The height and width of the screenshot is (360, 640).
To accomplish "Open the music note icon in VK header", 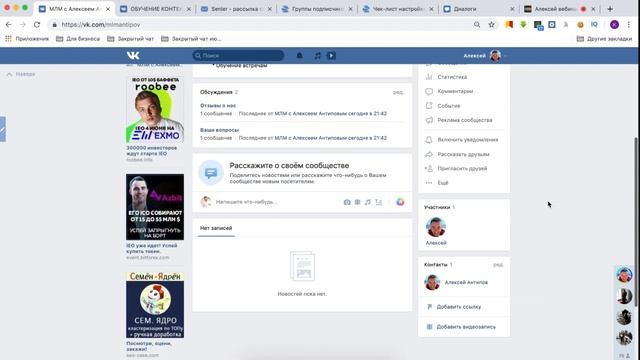I will coord(318,56).
